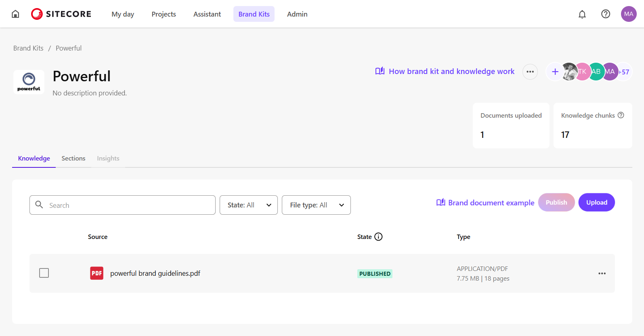Click the 7.75 MB | 18 pages text
Image resolution: width=644 pixels, height=336 pixels.
tap(483, 279)
